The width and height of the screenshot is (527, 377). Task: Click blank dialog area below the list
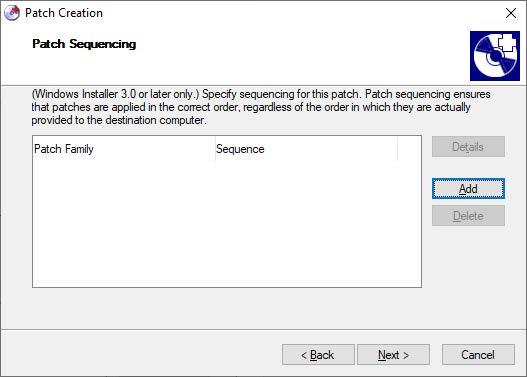(227, 307)
